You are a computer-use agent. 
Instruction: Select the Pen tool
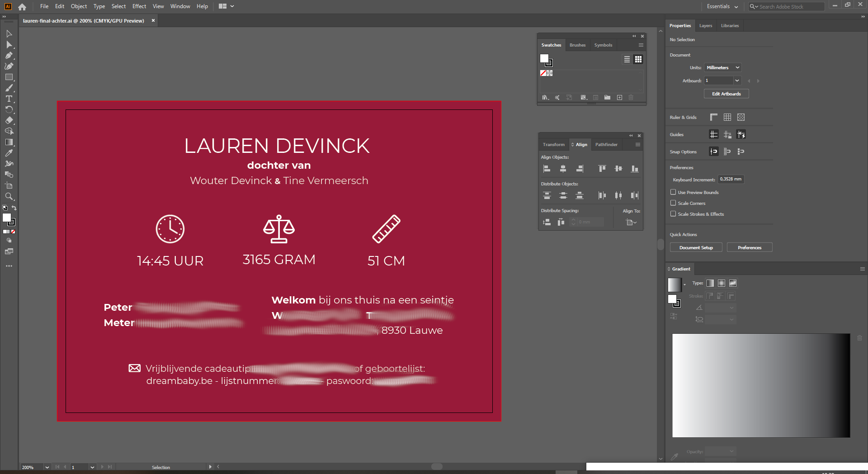click(x=9, y=55)
